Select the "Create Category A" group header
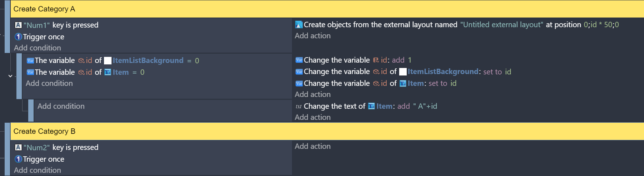Image resolution: width=644 pixels, height=176 pixels. click(44, 9)
